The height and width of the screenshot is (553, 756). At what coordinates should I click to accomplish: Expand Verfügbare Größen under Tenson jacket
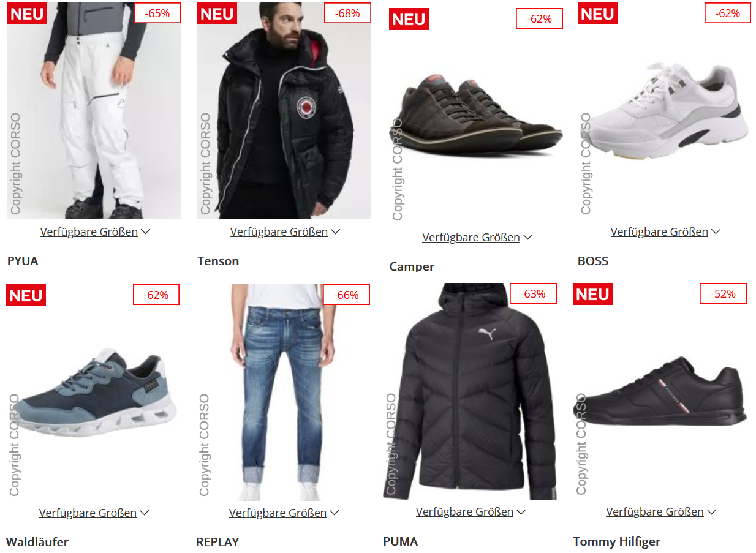pos(285,232)
